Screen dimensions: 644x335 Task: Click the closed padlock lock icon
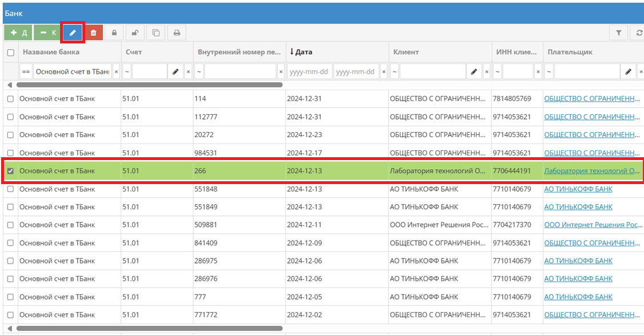(114, 33)
